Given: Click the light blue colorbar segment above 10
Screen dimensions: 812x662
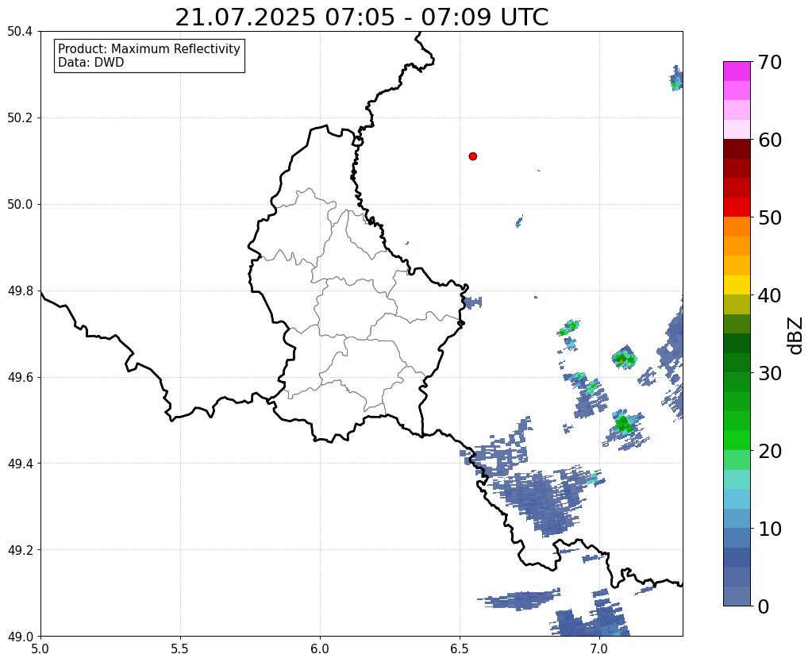Looking at the screenshot, I should click(x=737, y=518).
